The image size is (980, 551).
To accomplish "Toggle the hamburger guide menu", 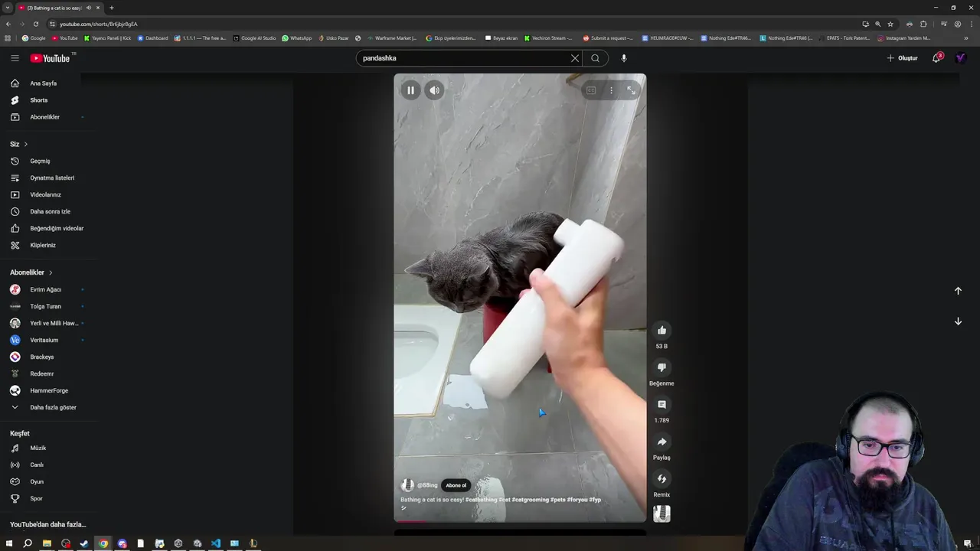I will click(15, 58).
